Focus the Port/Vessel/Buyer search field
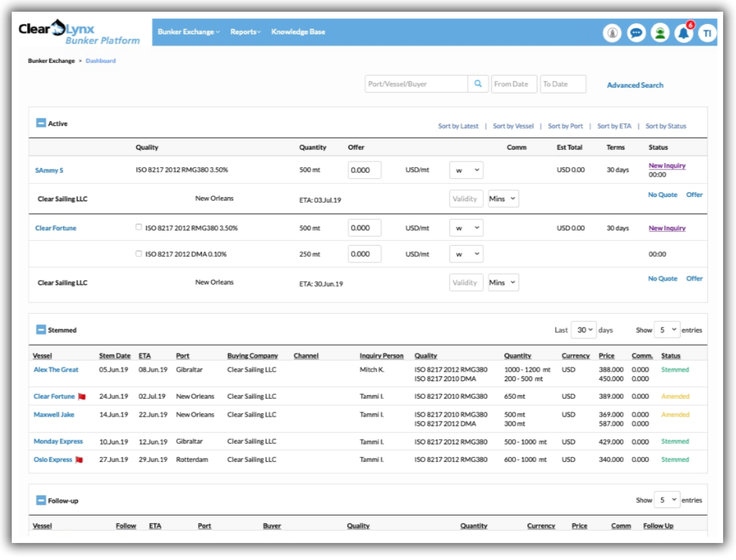 (416, 84)
